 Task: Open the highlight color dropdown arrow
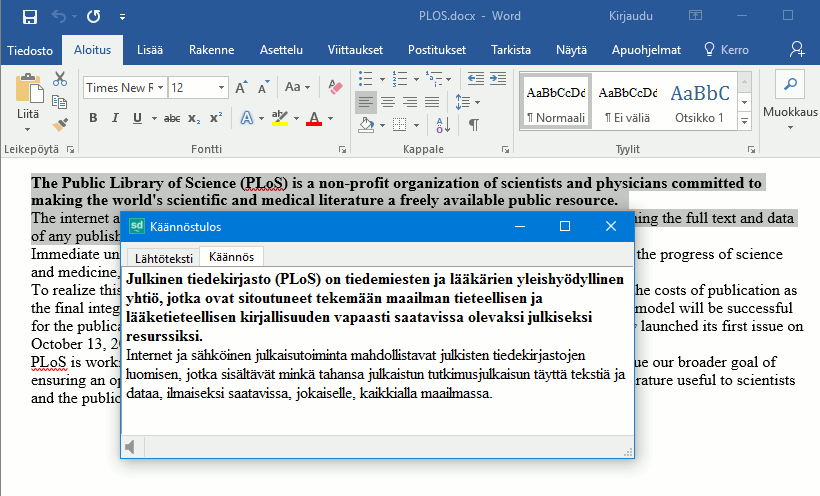[296, 118]
